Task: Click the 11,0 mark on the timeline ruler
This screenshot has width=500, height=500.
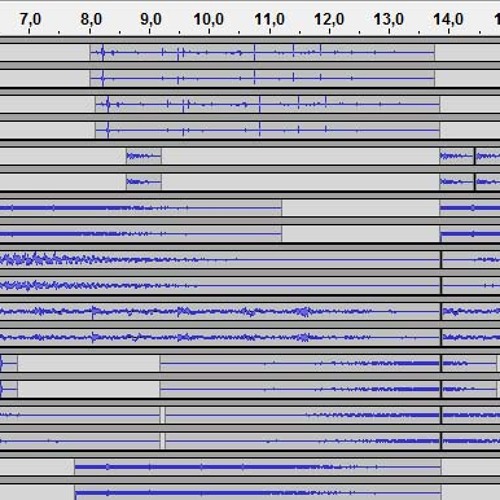Action: (x=269, y=19)
